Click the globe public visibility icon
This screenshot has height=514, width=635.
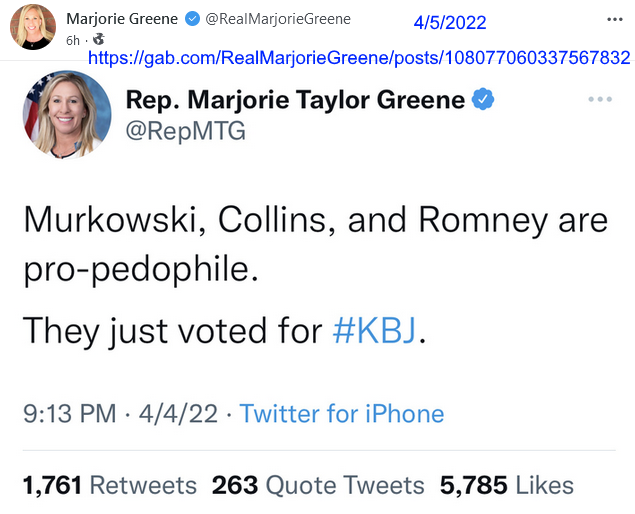point(98,39)
